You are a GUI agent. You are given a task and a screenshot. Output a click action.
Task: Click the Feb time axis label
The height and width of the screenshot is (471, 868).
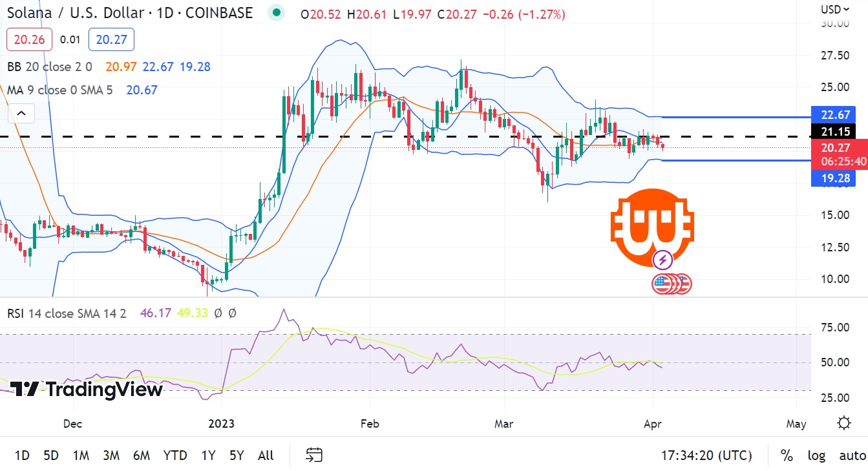coord(370,424)
